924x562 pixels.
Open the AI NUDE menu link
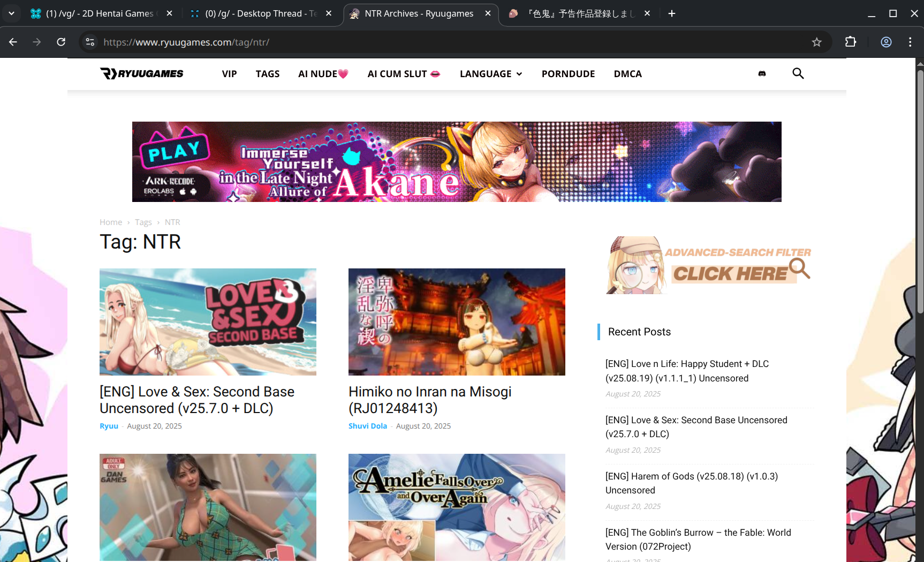point(323,74)
